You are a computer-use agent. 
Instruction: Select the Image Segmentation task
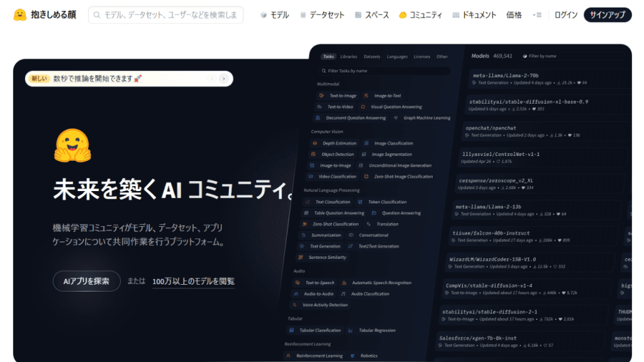tap(387, 155)
